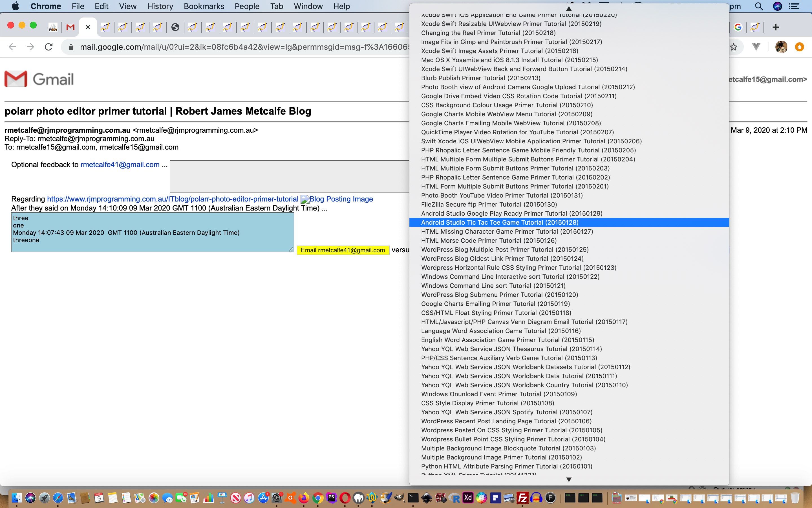
Task: Select Android Studio Tic Tac Toe Game Tutorial
Action: click(x=569, y=222)
